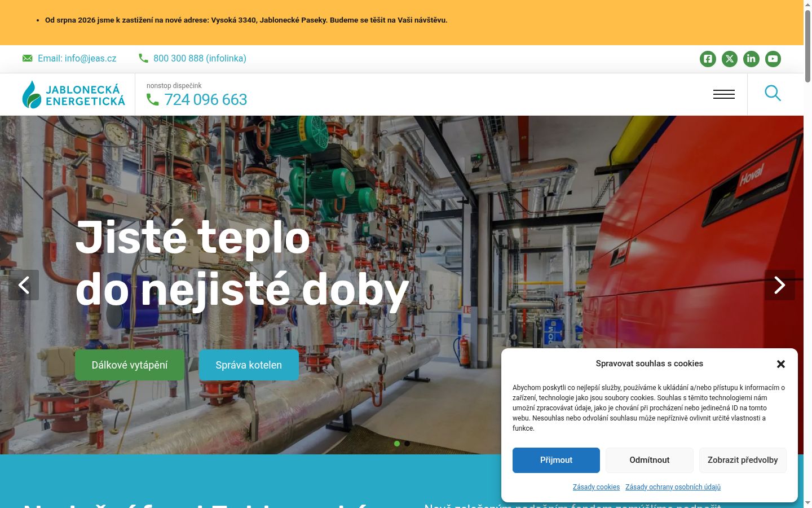Select the first green slider dot
812x508 pixels.
point(397,444)
